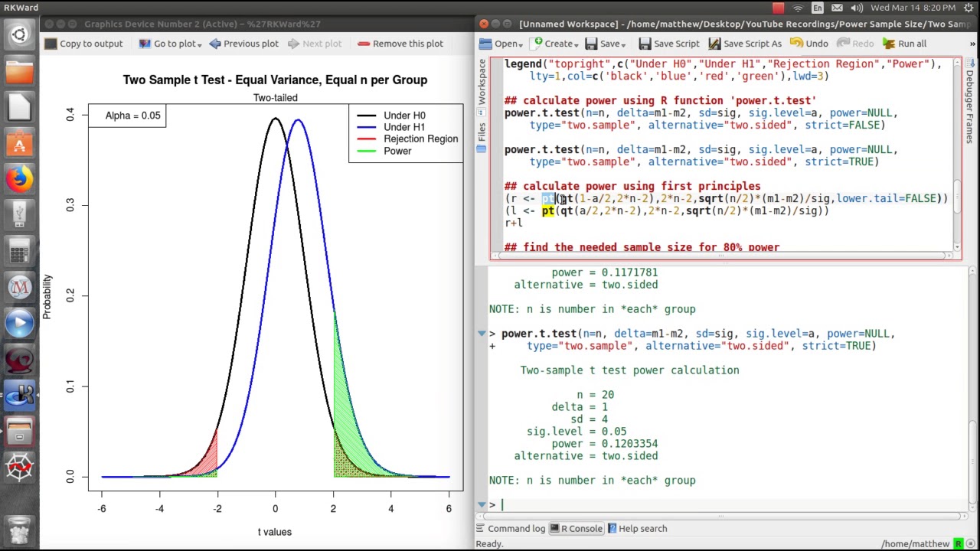Click Copy to output in graphics window
The image size is (980, 551).
tap(83, 44)
